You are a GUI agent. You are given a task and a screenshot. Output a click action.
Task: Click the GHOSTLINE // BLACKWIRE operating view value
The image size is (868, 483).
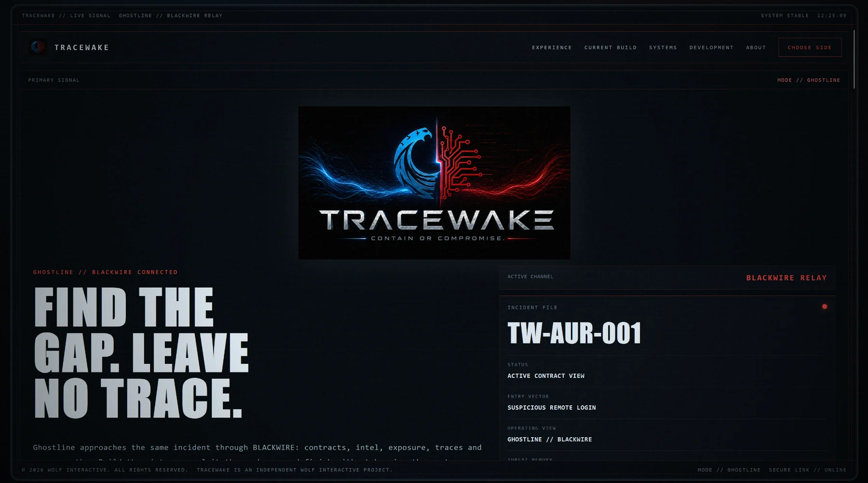[550, 440]
